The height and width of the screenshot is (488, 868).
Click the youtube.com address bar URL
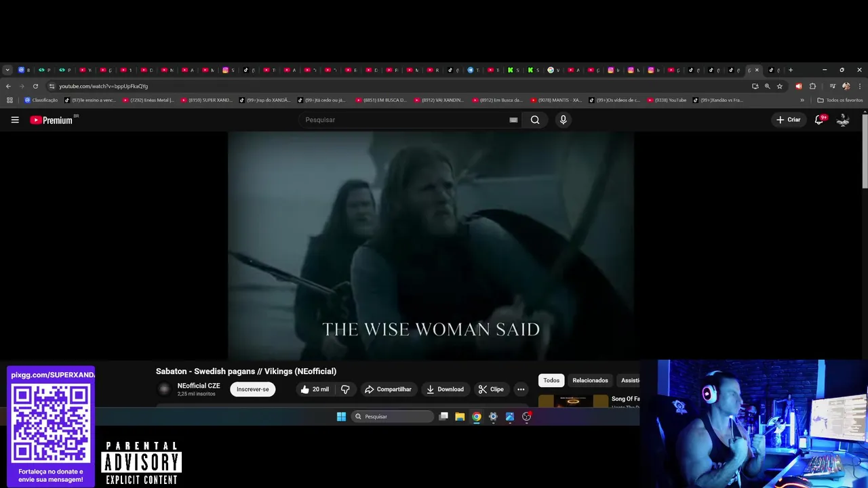pos(103,86)
